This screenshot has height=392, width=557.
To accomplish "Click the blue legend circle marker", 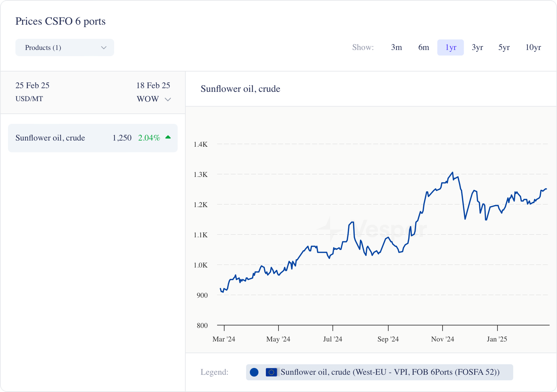I will (254, 372).
